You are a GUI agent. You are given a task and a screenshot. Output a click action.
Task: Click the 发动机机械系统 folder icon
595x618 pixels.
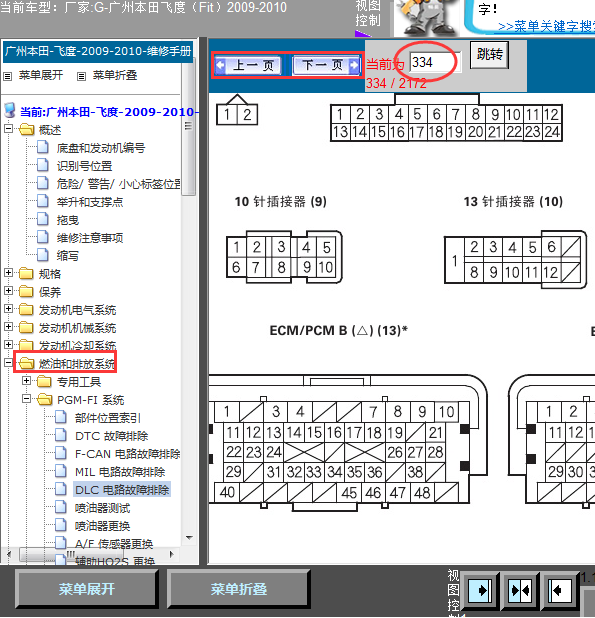coord(26,327)
